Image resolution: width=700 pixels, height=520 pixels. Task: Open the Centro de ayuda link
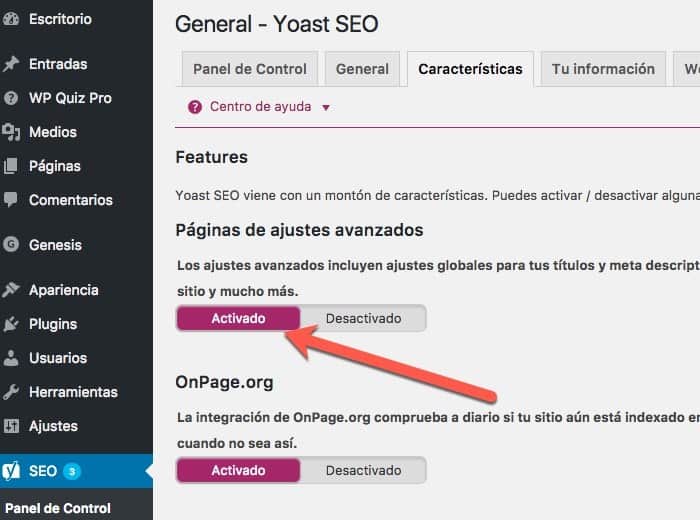click(260, 107)
